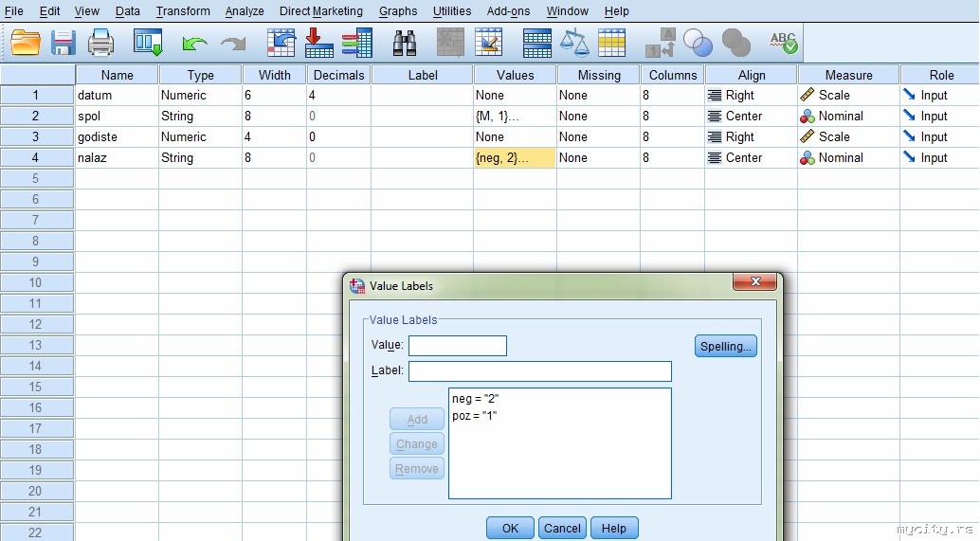Viewport: 980px width, 541px height.
Task: Select cases toolbar icon
Action: [612, 43]
